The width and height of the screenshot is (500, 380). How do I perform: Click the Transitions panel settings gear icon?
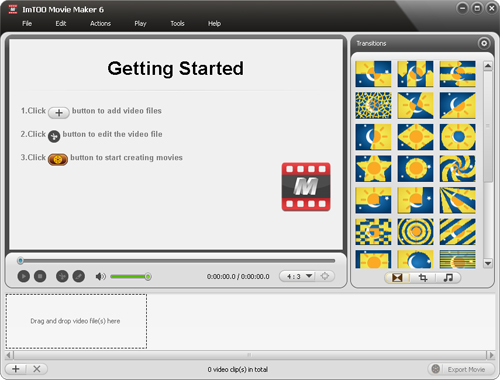click(x=484, y=43)
